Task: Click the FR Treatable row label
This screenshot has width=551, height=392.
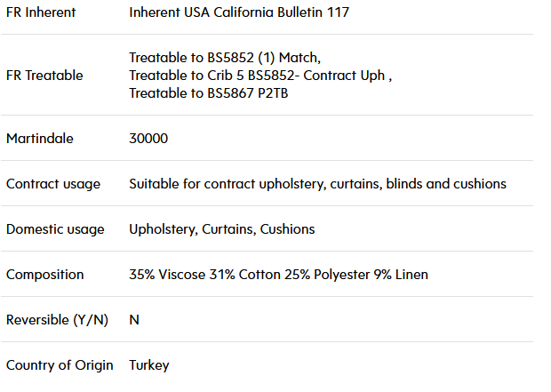Action: (44, 76)
